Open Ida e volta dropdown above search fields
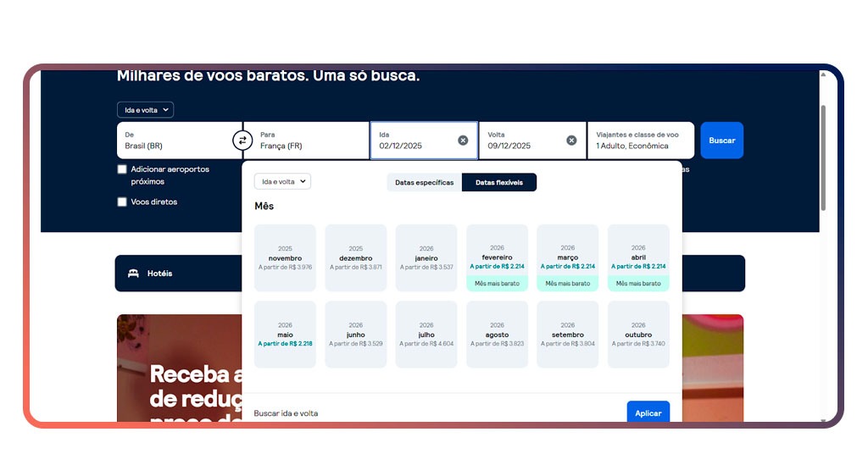868x454 pixels. coord(146,110)
